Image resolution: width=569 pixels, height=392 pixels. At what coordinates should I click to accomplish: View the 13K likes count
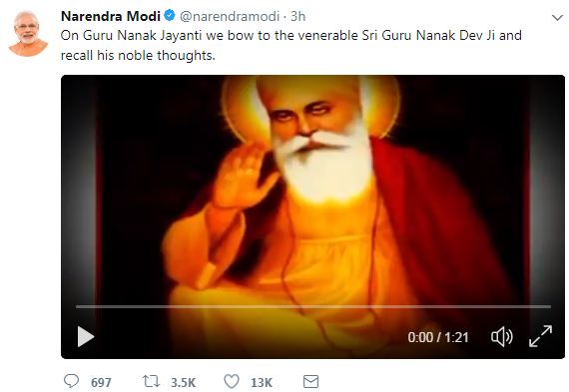click(x=262, y=383)
